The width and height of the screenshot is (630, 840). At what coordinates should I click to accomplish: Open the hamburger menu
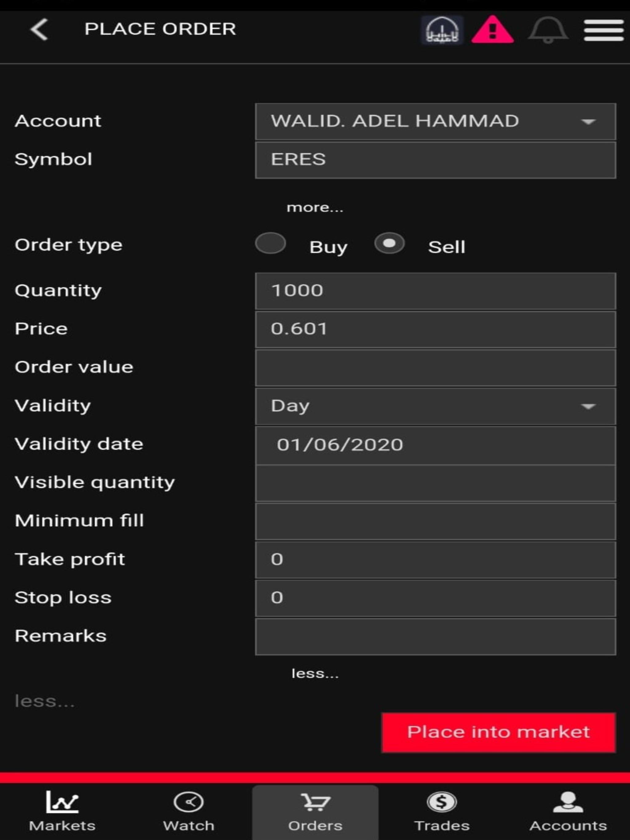[604, 30]
